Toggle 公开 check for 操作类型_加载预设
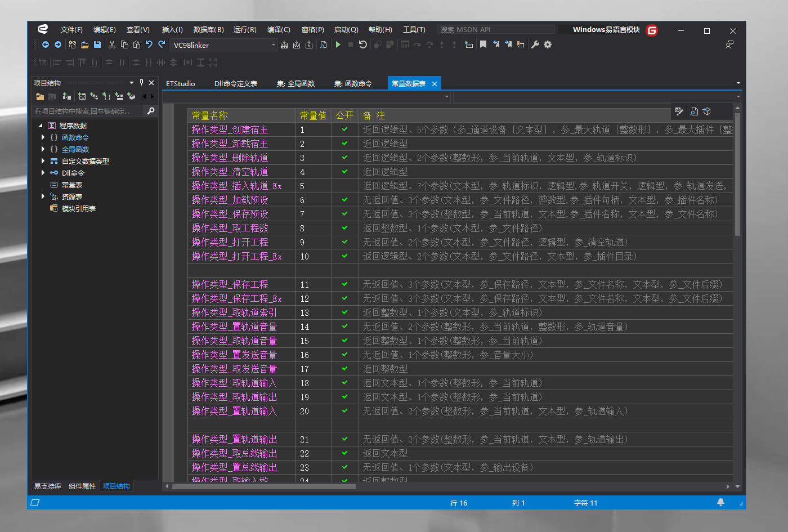788x532 pixels. (345, 200)
